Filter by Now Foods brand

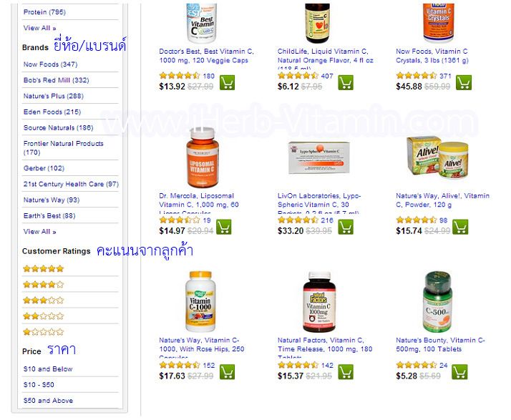pyautogui.click(x=50, y=64)
